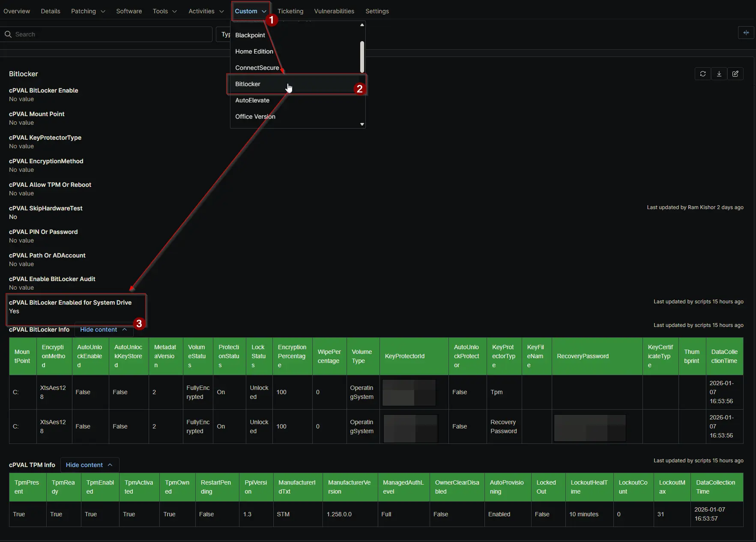Open the Custom dropdown tab
This screenshot has height=542, width=756.
pos(250,11)
